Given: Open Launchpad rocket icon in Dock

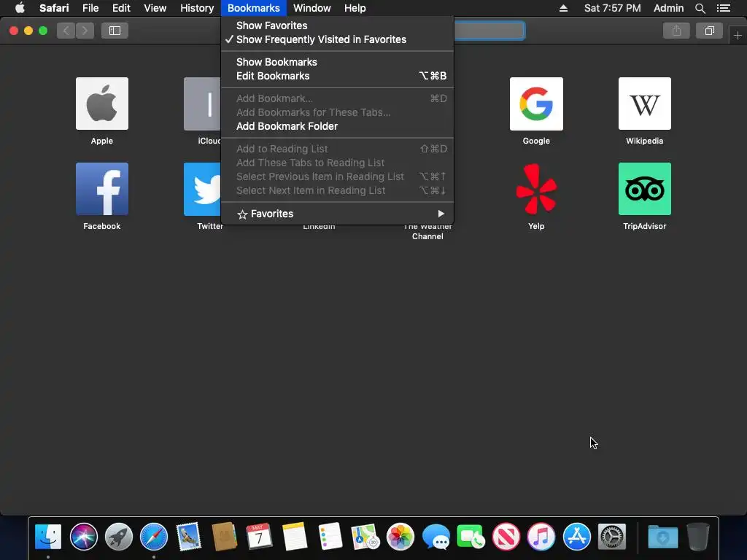Looking at the screenshot, I should [119, 537].
